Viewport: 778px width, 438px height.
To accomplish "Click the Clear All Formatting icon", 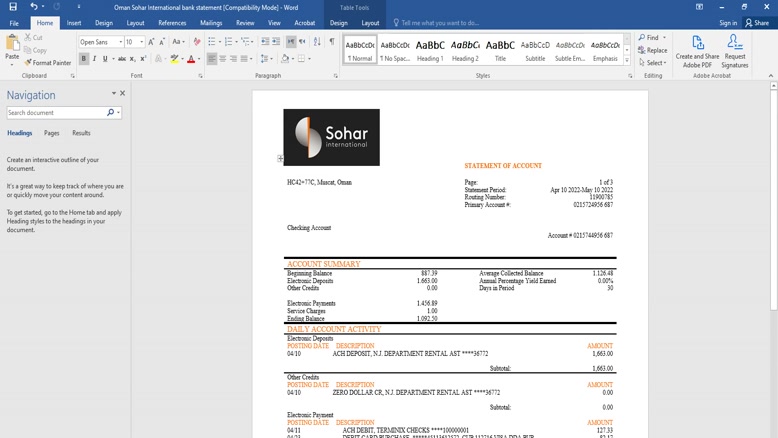I will point(197,42).
